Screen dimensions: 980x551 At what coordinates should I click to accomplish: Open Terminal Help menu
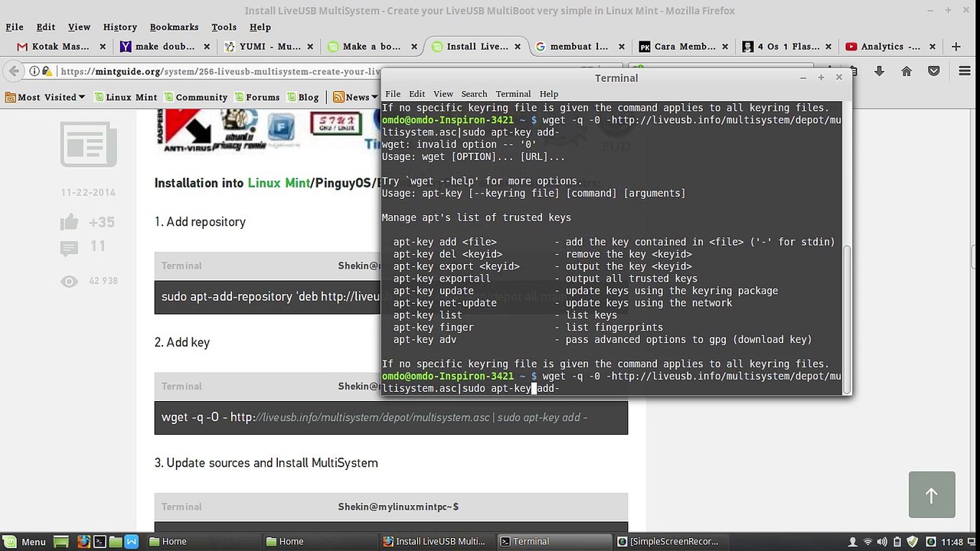point(549,93)
